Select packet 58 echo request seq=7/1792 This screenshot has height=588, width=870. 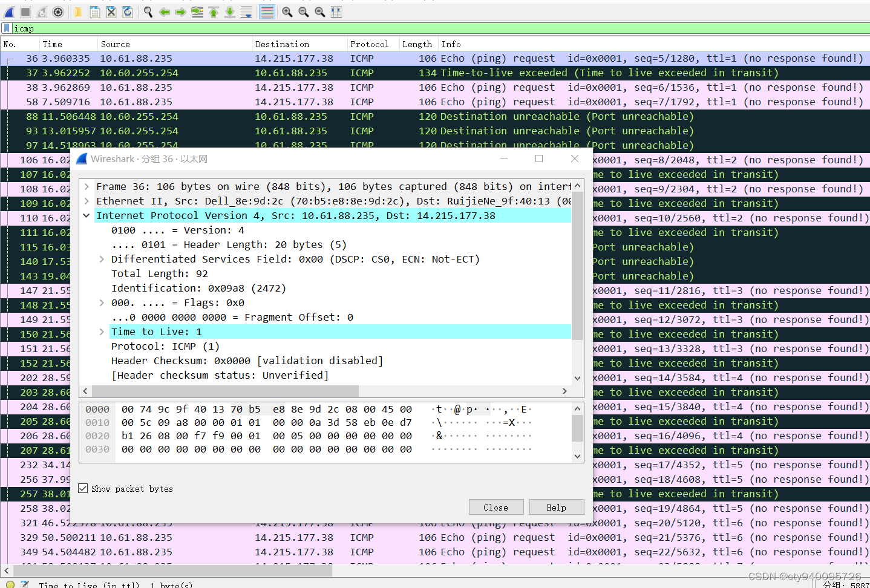tap(435, 102)
